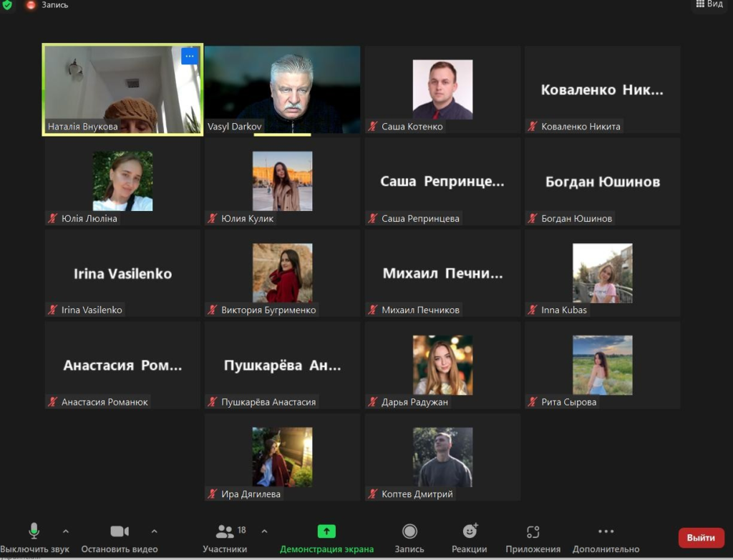This screenshot has width=733, height=560.
Task: Click the Богдан Юшинов name label
Action: [x=576, y=218]
